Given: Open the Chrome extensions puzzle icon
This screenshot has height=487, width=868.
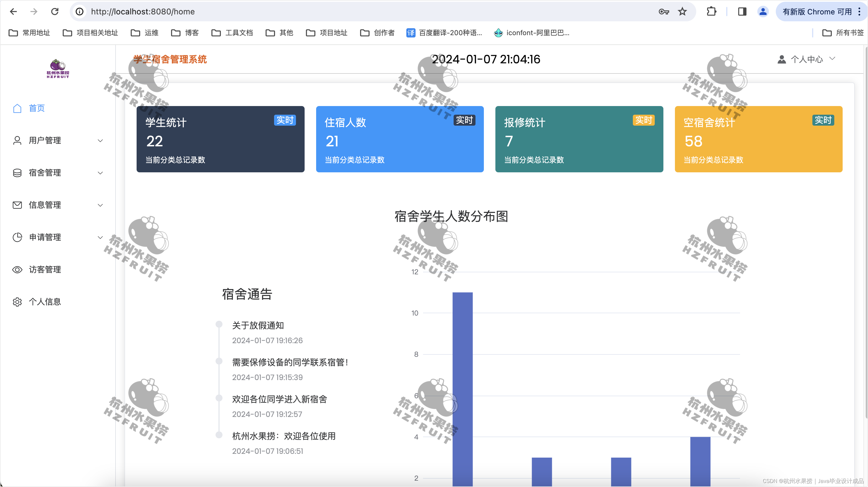Looking at the screenshot, I should 711,12.
